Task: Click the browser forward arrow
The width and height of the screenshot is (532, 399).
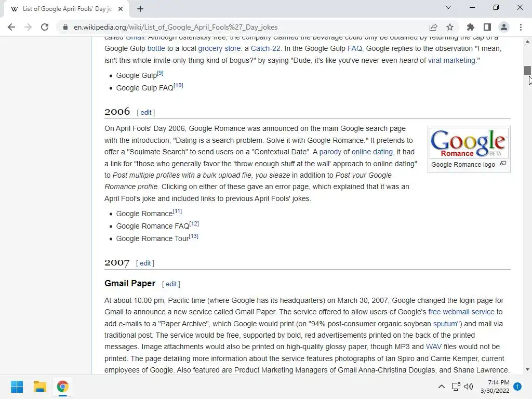Action: [28, 27]
